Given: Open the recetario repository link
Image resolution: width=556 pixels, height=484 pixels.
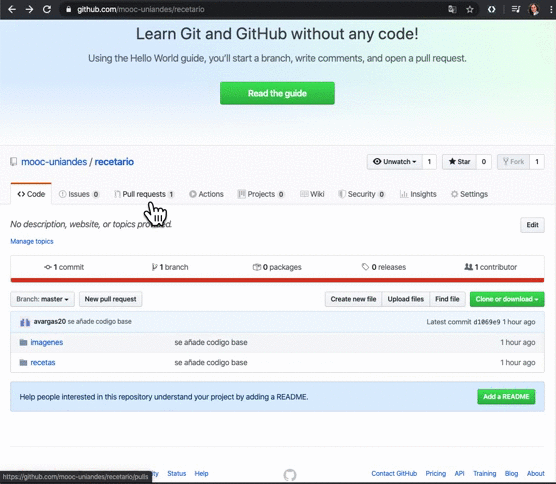Looking at the screenshot, I should pos(114,162).
